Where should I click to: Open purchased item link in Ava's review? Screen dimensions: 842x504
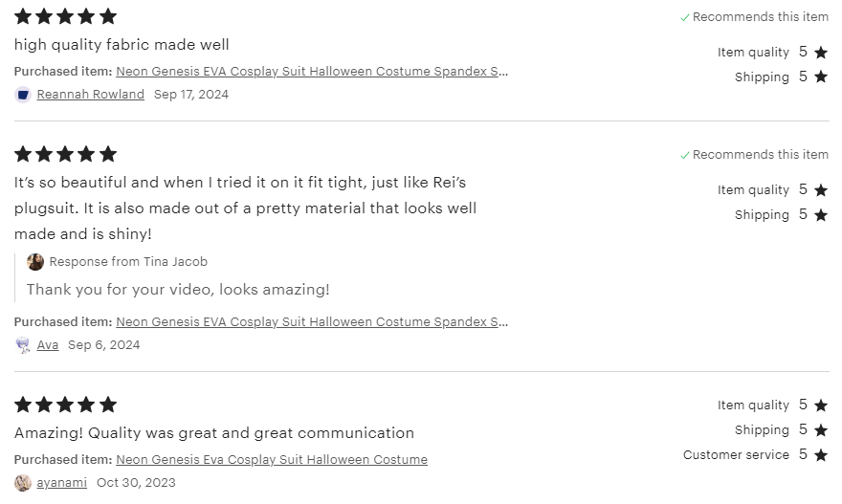(x=312, y=322)
